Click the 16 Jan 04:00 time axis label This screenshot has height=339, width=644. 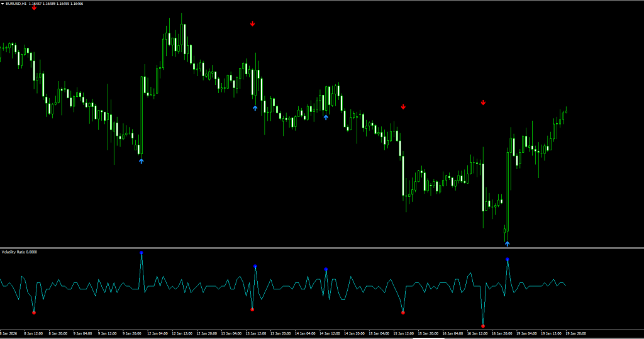453,334
